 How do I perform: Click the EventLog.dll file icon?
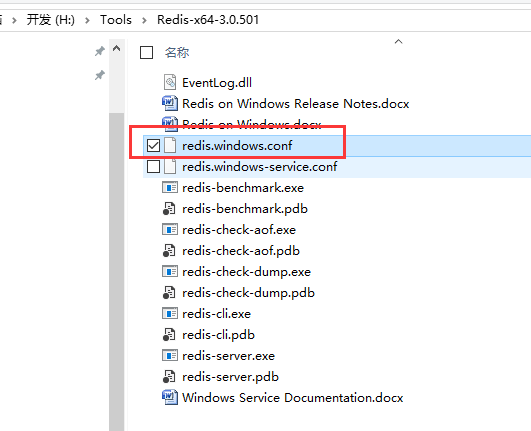point(170,82)
